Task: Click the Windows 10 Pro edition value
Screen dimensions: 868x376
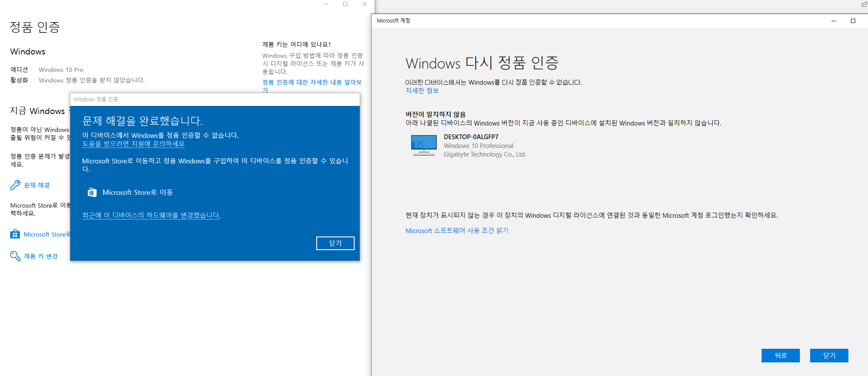Action: tap(61, 70)
